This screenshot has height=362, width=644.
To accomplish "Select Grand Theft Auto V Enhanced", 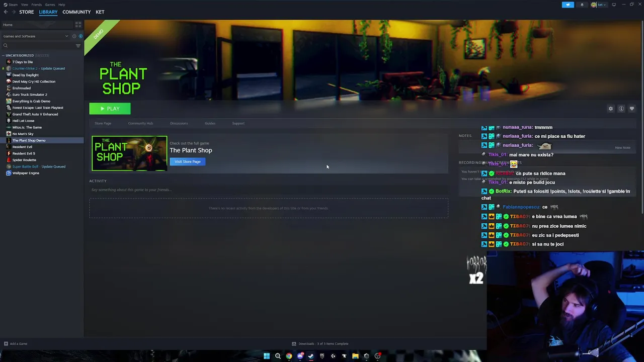I will click(35, 114).
